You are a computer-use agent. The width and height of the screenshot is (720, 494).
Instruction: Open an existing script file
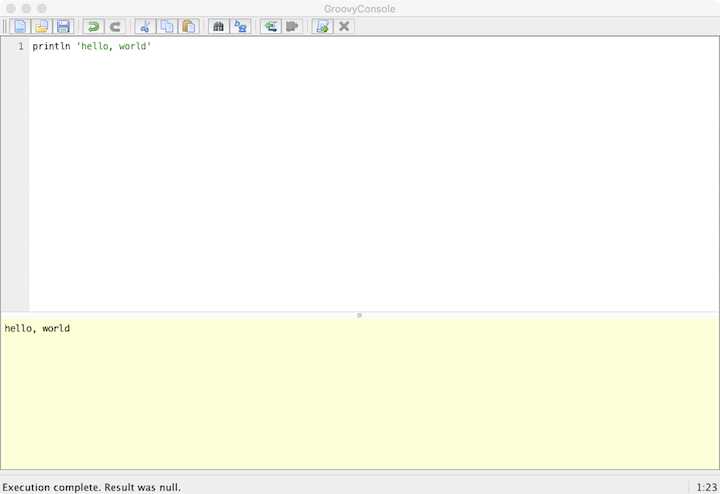(x=42, y=26)
